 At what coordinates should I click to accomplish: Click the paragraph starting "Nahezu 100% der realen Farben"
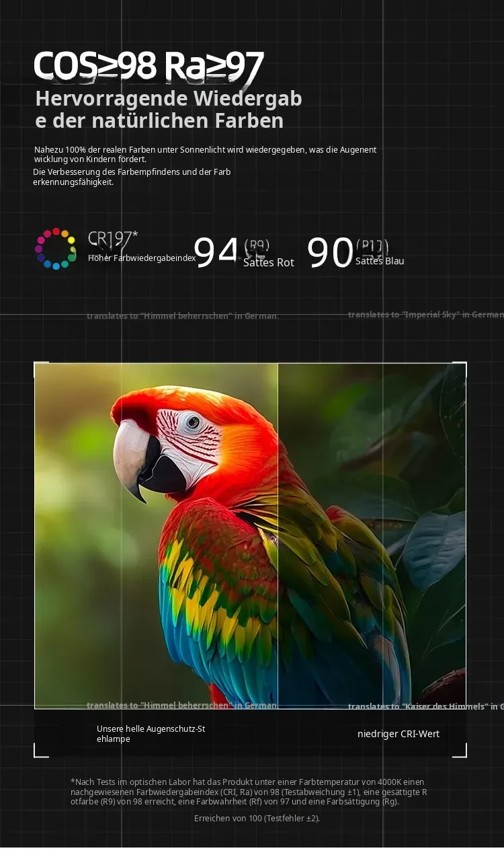(x=205, y=154)
